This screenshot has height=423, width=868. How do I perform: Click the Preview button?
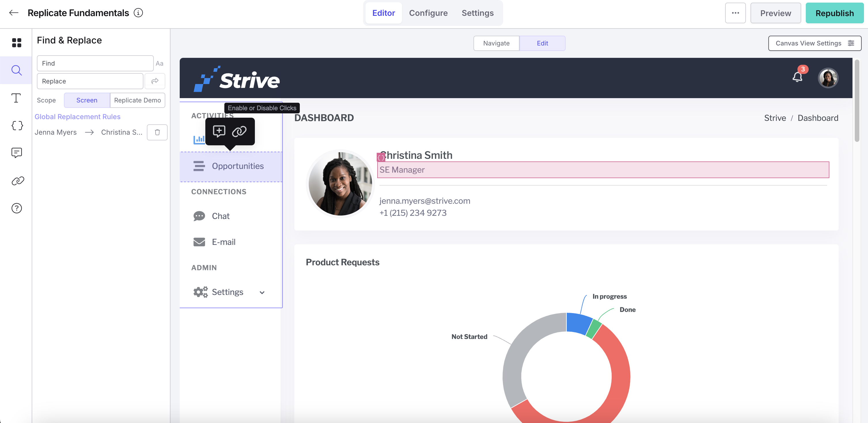(776, 13)
